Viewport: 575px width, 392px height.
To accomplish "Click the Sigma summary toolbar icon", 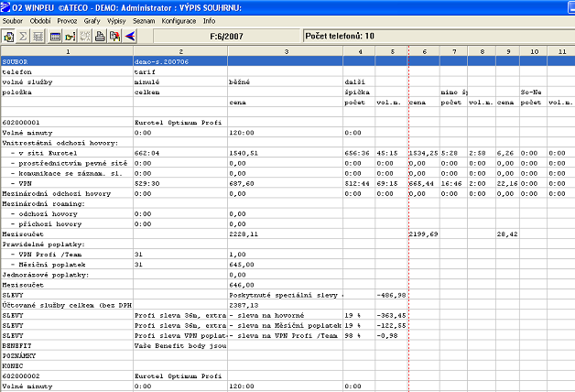I will [23, 37].
